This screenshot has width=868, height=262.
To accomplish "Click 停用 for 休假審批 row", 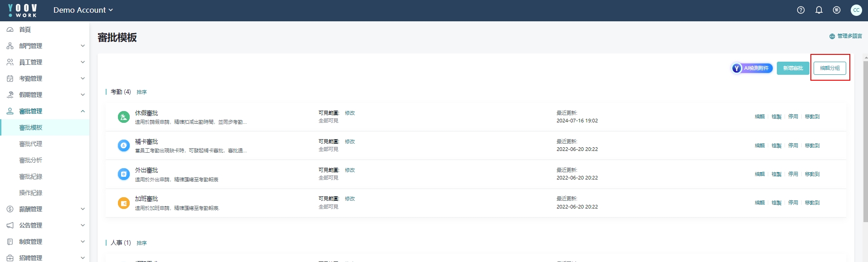I will pyautogui.click(x=793, y=116).
